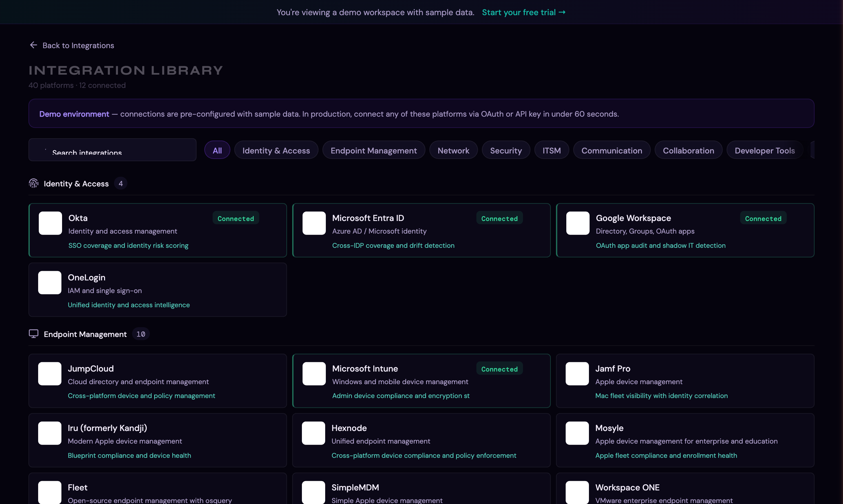This screenshot has height=504, width=843.
Task: Click the 'Demo environment' label in banner
Action: pos(74,114)
